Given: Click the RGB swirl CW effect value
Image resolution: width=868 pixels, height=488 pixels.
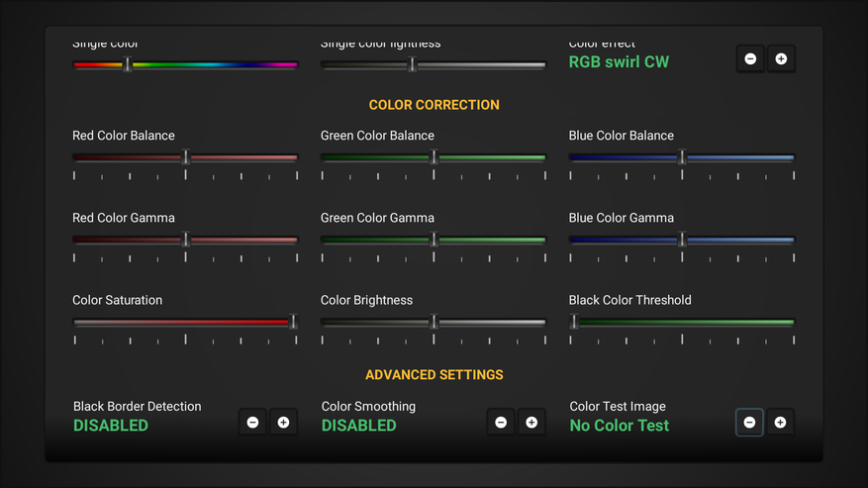Looking at the screenshot, I should (x=619, y=62).
